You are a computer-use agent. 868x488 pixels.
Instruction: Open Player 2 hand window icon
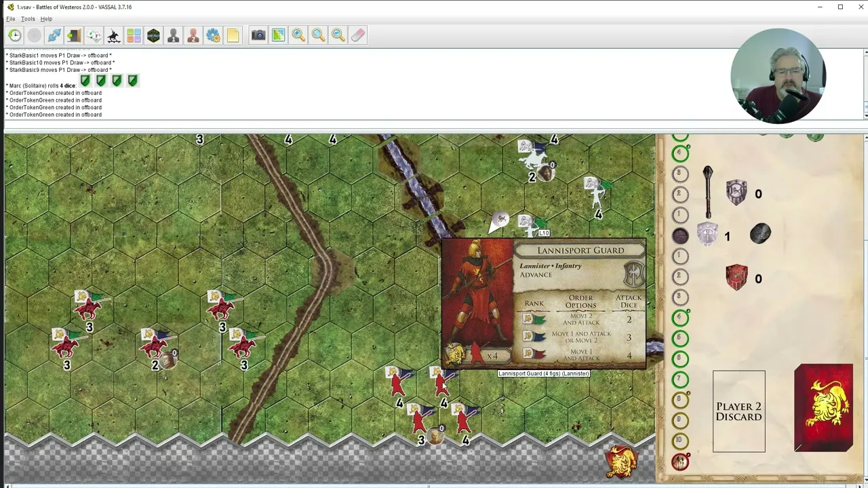[x=193, y=35]
